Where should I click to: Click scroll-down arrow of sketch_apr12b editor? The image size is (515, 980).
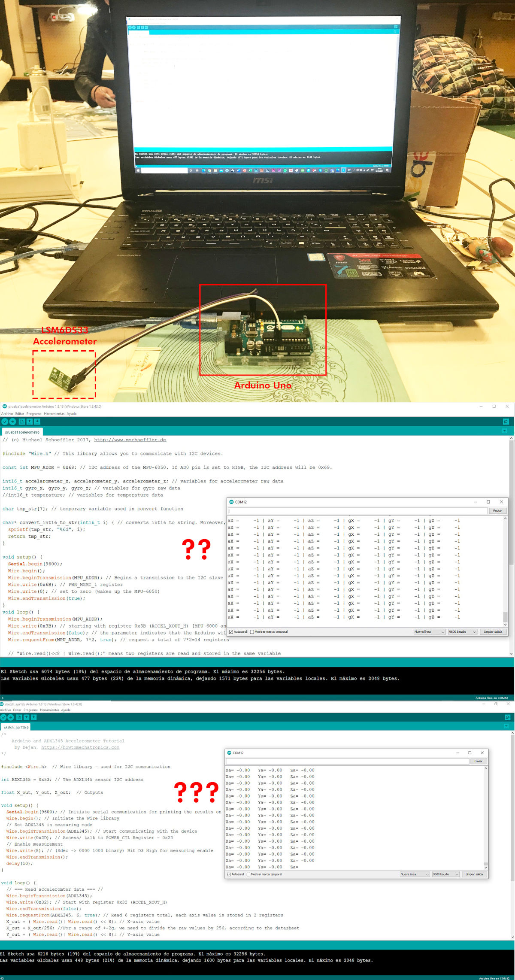(512, 938)
